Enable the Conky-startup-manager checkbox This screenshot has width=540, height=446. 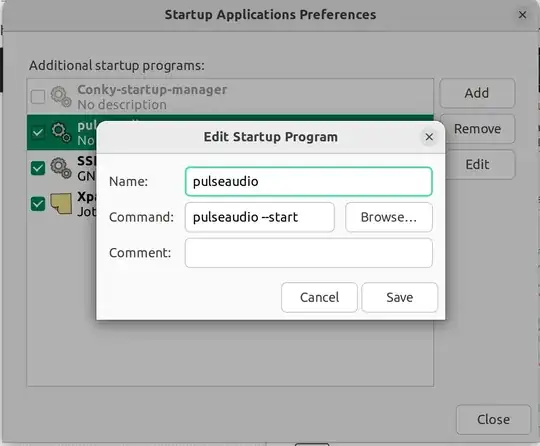(x=38, y=97)
